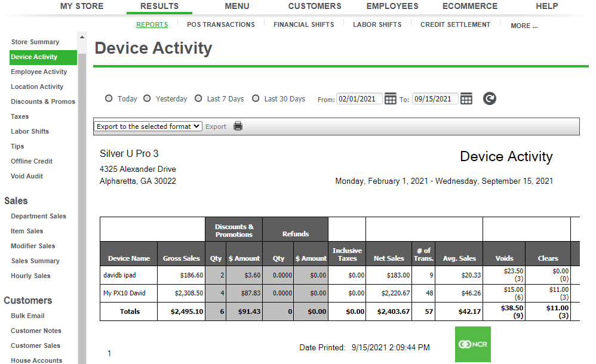This screenshot has width=596, height=364.
Task: Click the $2,495.10 total gross sales
Action: [x=187, y=311]
